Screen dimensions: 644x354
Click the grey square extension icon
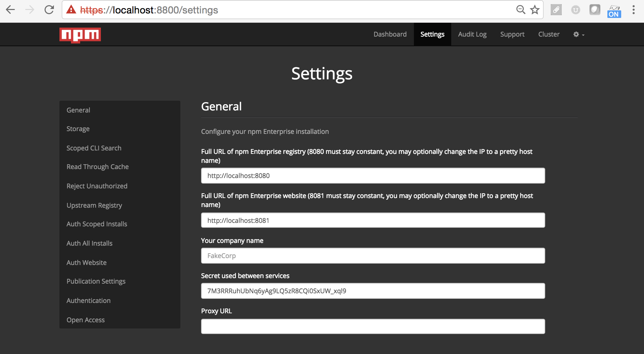[x=595, y=10]
